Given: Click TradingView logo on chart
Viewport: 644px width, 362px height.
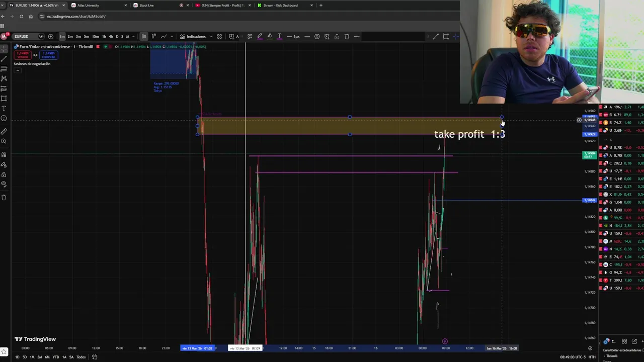Looking at the screenshot, I should tap(35, 339).
